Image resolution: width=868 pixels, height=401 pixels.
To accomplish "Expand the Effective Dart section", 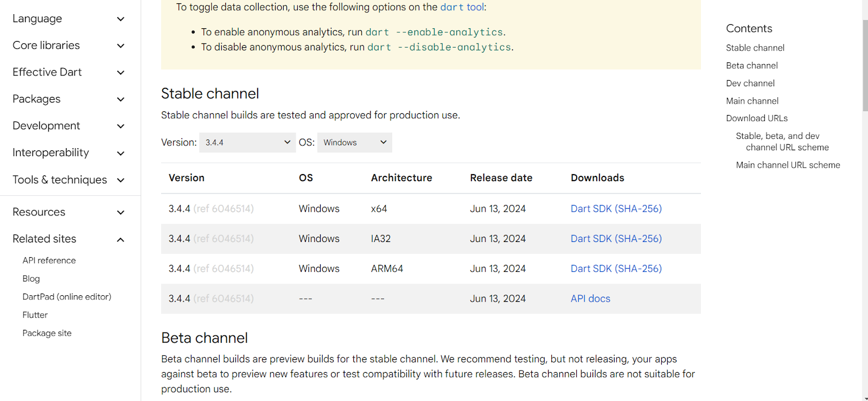I will click(x=68, y=72).
